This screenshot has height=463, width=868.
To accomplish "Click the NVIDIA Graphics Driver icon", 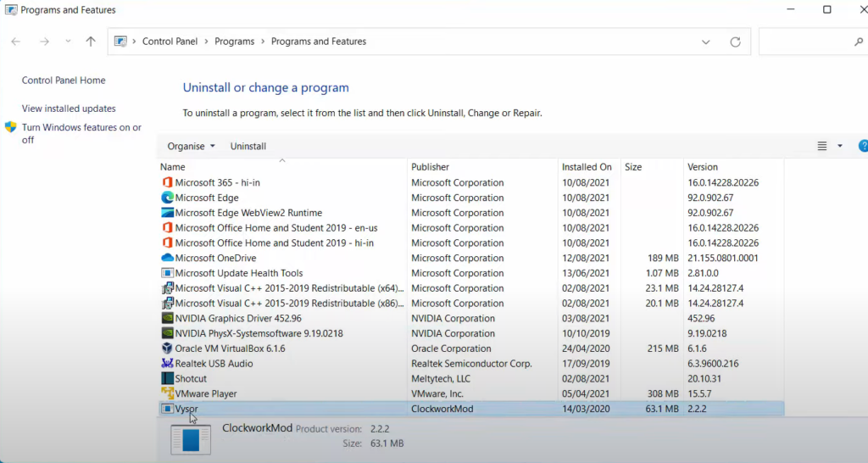I will click(167, 319).
